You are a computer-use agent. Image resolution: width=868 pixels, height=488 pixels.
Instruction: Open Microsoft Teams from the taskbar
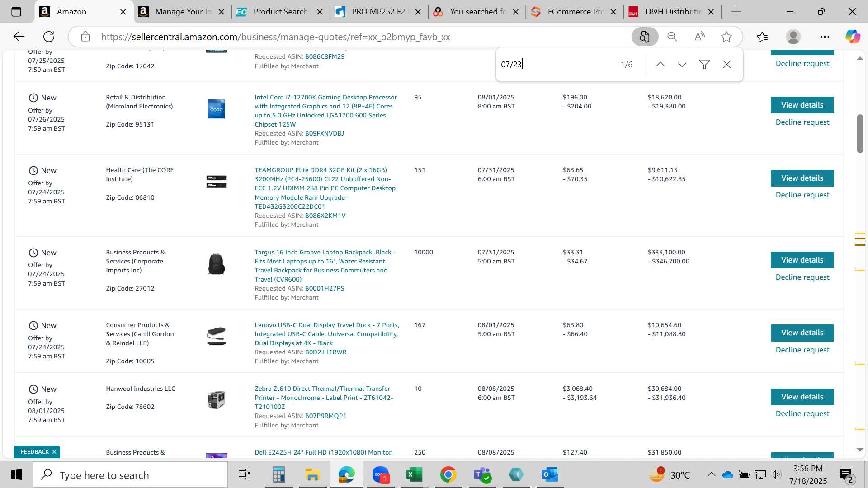click(x=482, y=475)
